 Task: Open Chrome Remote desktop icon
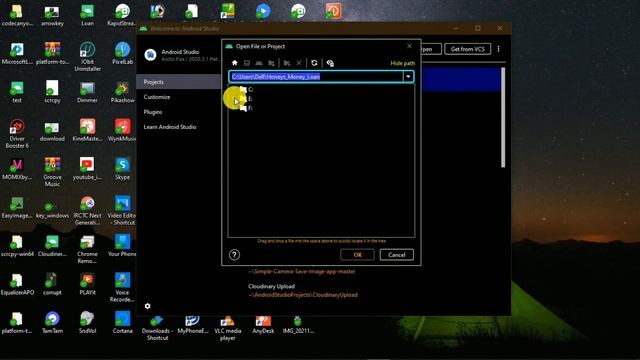pyautogui.click(x=87, y=249)
